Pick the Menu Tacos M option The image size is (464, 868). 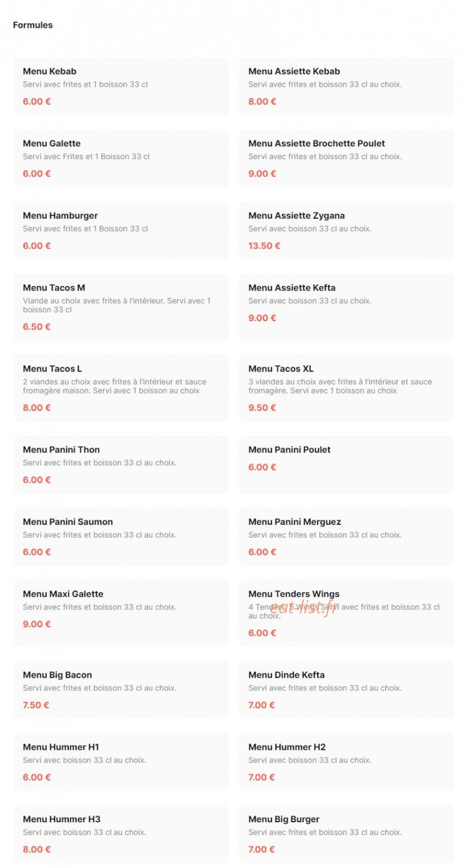pos(121,307)
